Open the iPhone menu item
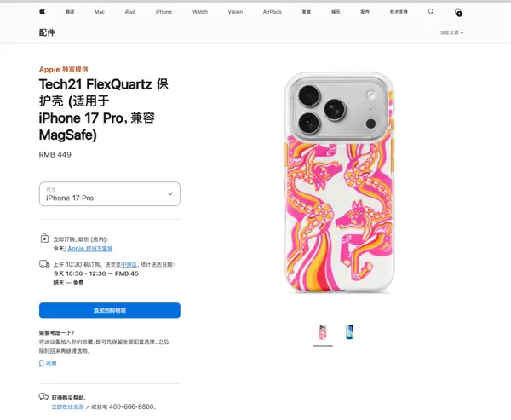 pos(164,12)
